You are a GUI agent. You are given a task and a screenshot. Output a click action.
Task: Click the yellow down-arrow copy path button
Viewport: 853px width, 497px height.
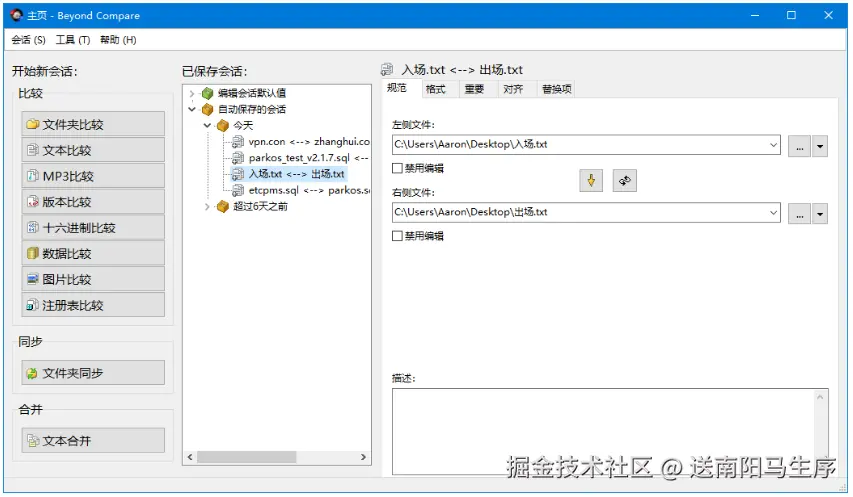point(591,181)
